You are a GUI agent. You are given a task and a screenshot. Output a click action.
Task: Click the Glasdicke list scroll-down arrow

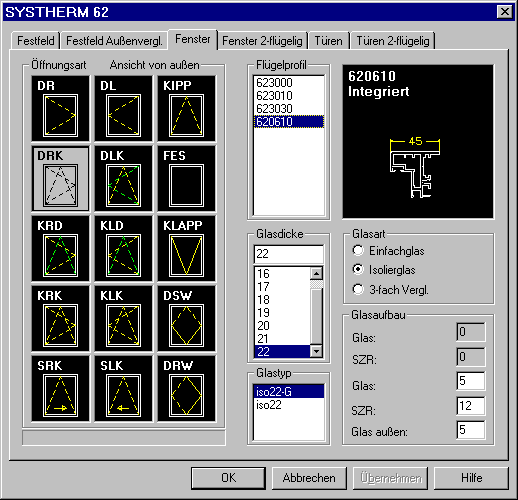(x=316, y=351)
